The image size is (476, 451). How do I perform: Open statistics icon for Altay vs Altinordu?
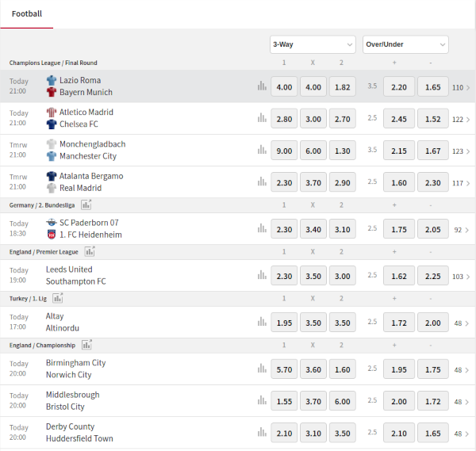[262, 322]
